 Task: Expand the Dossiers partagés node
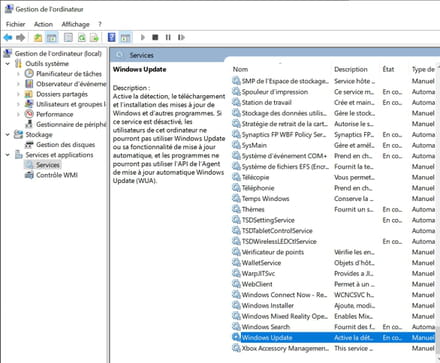click(18, 94)
